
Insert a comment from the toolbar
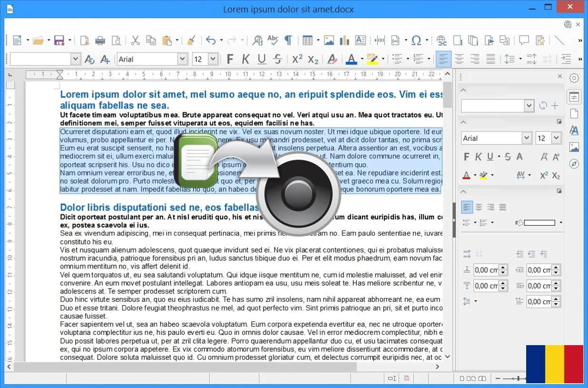tap(524, 40)
